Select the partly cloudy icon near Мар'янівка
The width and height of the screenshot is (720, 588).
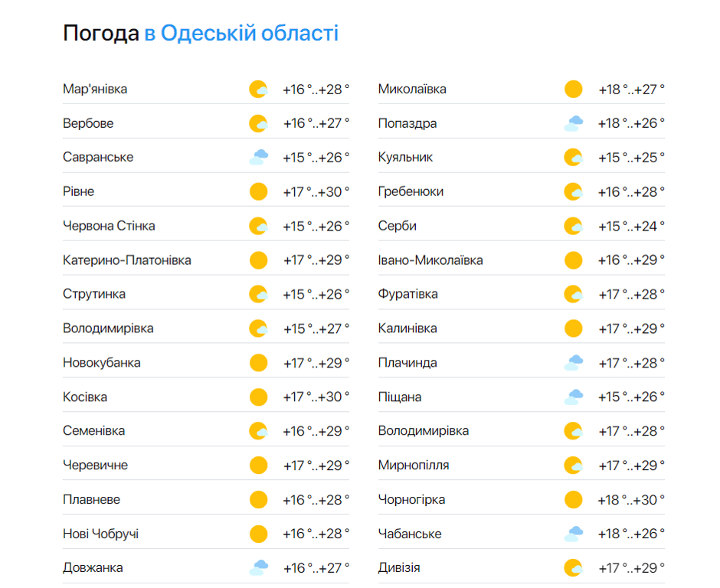(x=258, y=89)
